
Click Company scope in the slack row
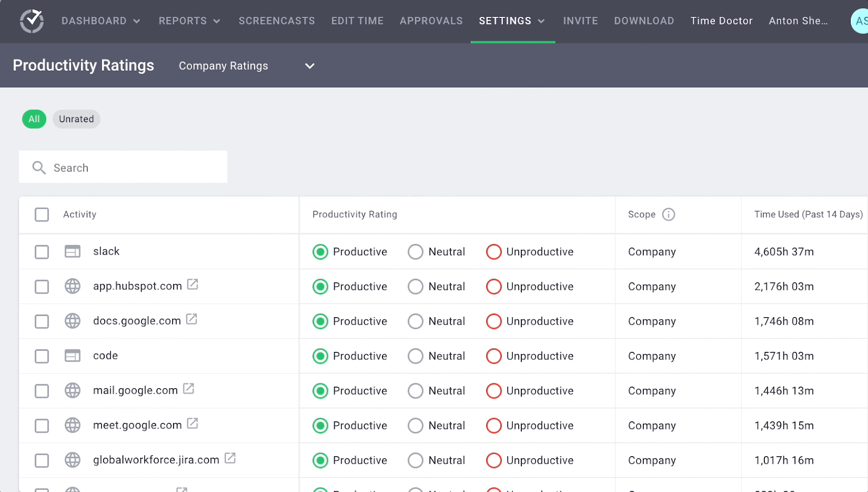[652, 252]
